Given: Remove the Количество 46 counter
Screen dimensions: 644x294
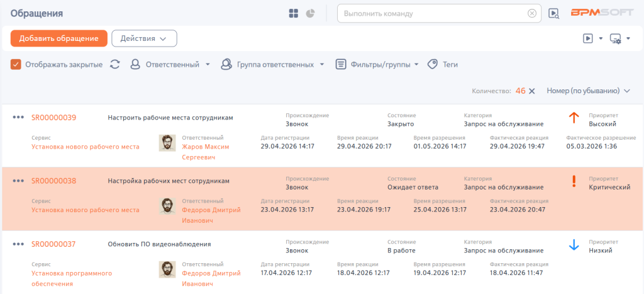Looking at the screenshot, I should coord(532,91).
